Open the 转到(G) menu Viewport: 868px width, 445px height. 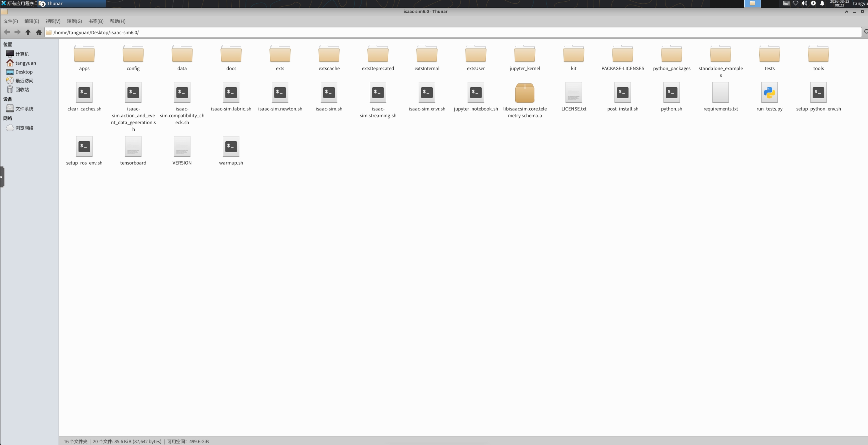74,21
